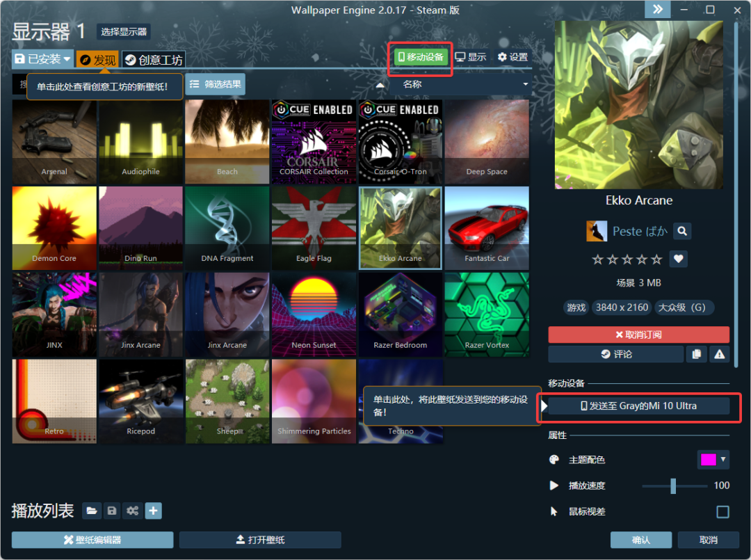Viewport: 751px width, 560px height.
Task: Open 筛选结果 filter button
Action: coord(215,84)
